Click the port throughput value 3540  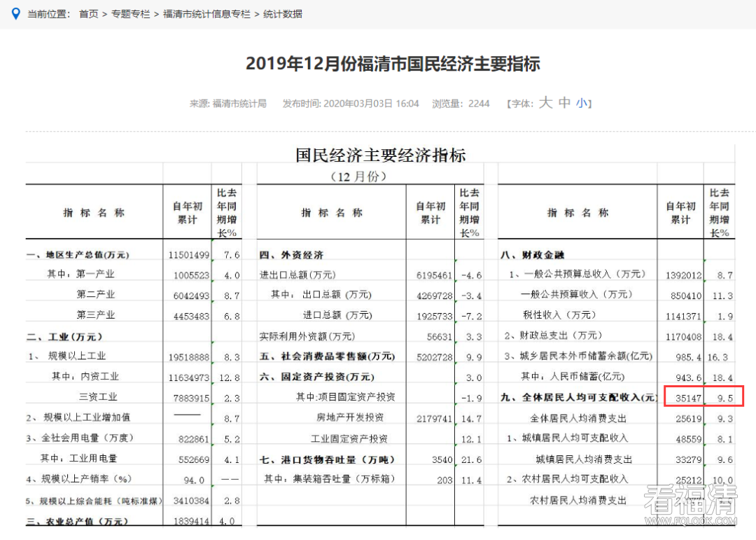[442, 460]
